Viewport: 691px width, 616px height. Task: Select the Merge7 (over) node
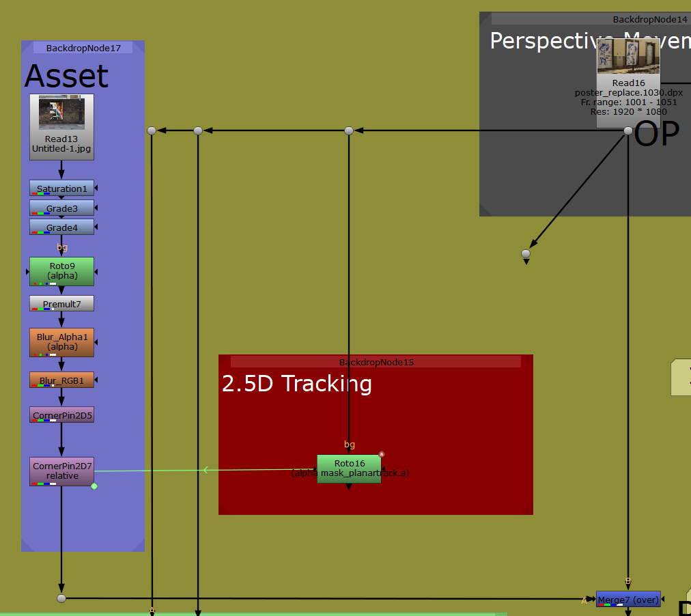[x=628, y=599]
